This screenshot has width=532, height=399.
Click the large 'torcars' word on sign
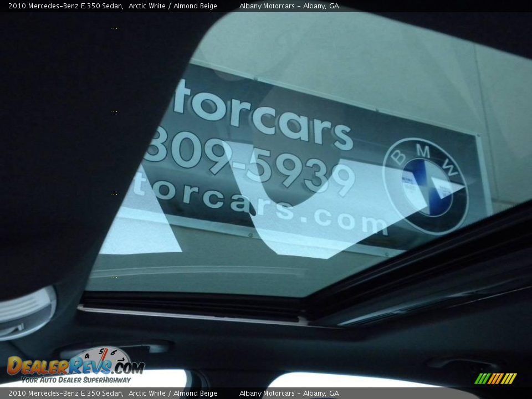(x=263, y=114)
